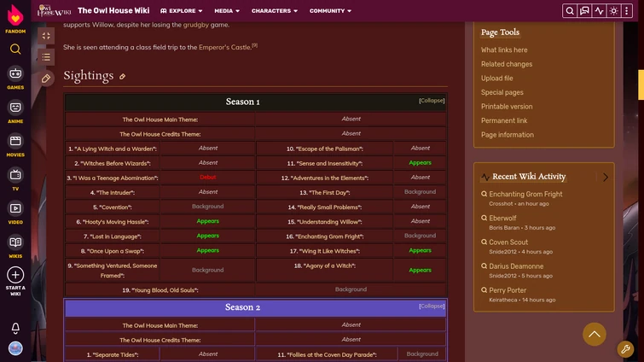This screenshot has width=644, height=362.
Task: Open the Community dropdown menu
Action: (330, 11)
